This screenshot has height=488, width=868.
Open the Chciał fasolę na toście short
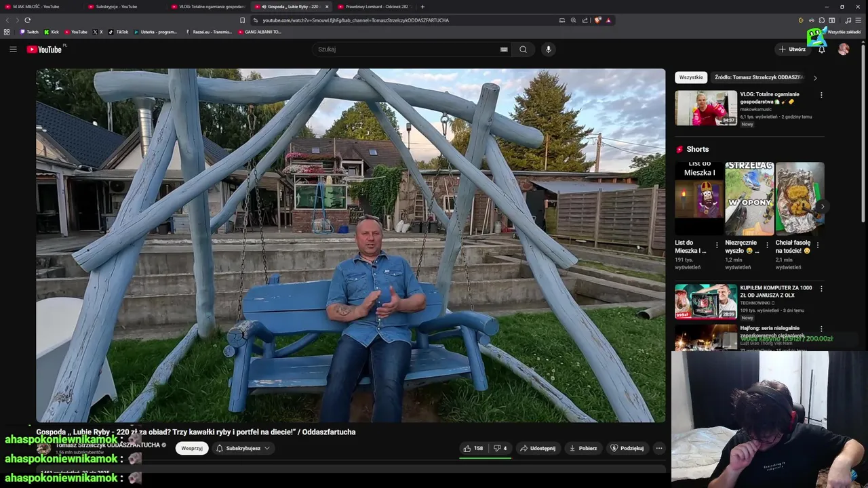tap(800, 199)
